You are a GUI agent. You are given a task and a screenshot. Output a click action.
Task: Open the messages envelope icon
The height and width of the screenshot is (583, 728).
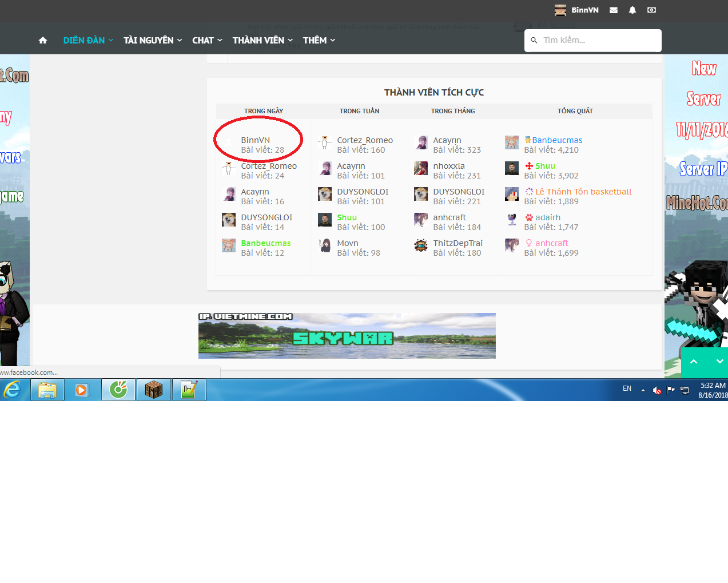614,10
